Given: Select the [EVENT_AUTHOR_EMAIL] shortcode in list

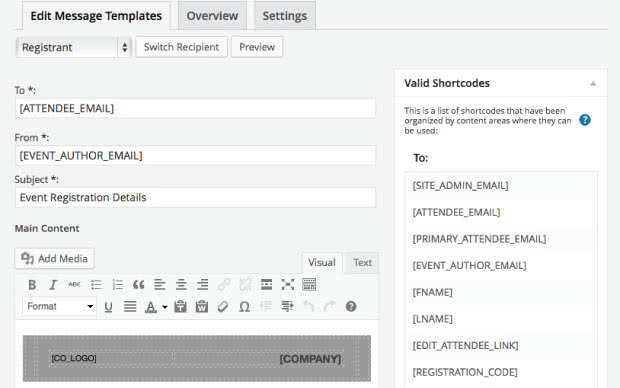Looking at the screenshot, I should pyautogui.click(x=469, y=265).
